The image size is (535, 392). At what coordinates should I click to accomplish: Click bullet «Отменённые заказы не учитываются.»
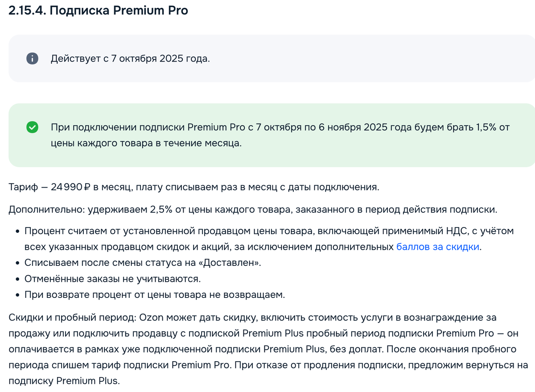(x=113, y=279)
